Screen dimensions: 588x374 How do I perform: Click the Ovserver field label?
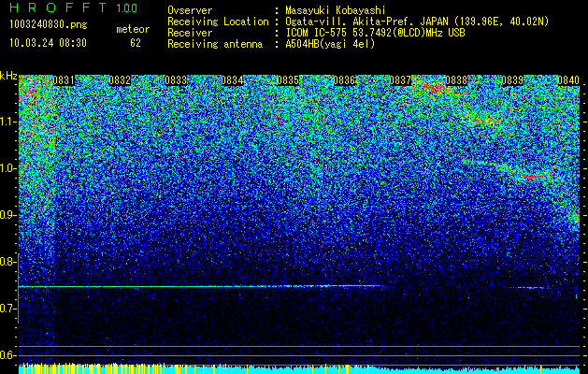pyautogui.click(x=190, y=10)
